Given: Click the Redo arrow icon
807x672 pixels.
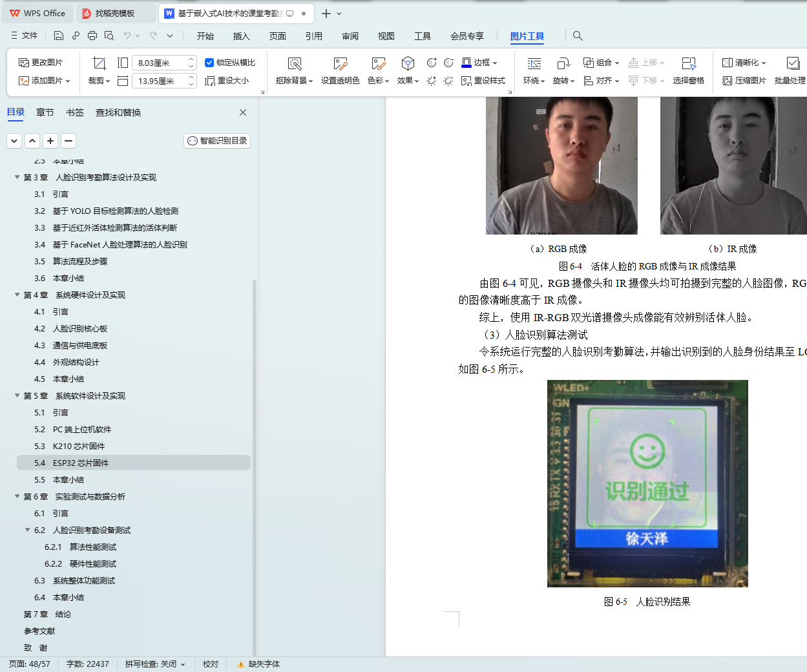Looking at the screenshot, I should (x=153, y=36).
